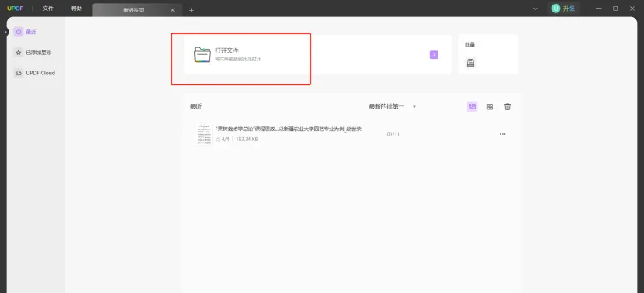Open the 最新的排第一 sort dropdown
Viewport: 644px width, 293px height.
[393, 107]
